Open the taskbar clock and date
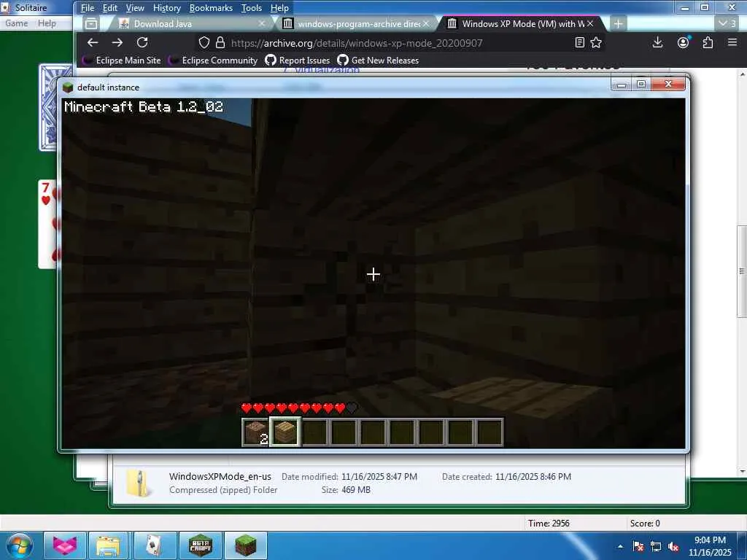 tap(710, 545)
